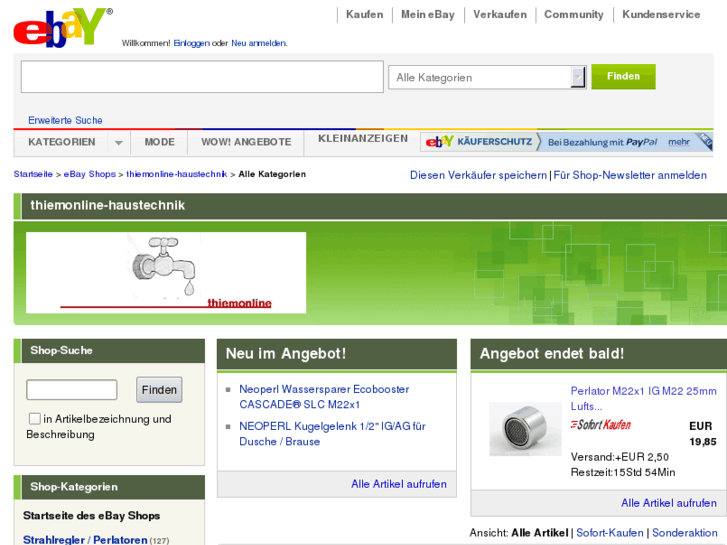The image size is (727, 545).
Task: Open the Perlator product thumbnail image
Action: click(x=525, y=429)
